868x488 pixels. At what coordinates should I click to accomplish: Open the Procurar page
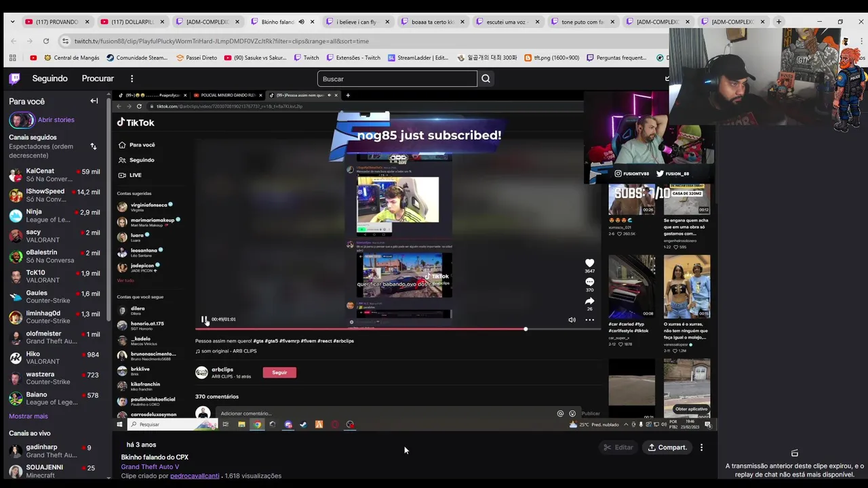point(98,79)
